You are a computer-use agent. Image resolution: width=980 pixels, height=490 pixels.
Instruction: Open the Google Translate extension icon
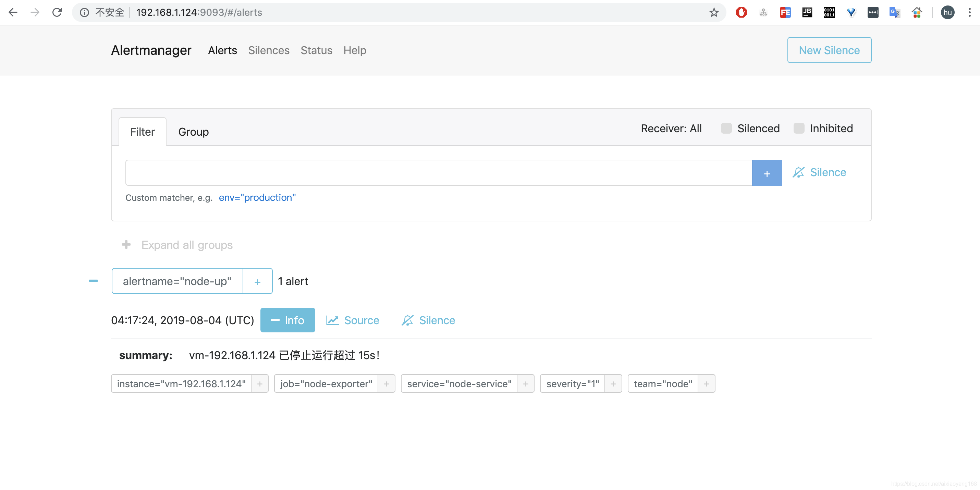(x=894, y=13)
